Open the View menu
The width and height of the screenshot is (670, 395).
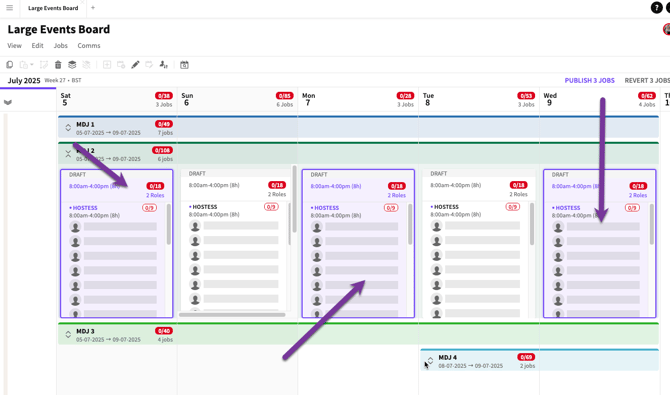point(15,45)
